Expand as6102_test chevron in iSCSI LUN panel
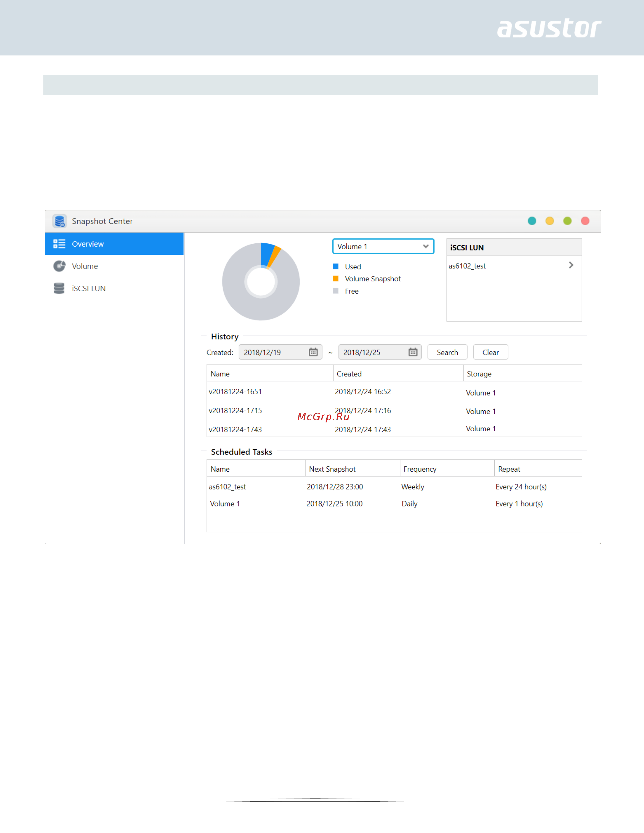 click(x=571, y=265)
